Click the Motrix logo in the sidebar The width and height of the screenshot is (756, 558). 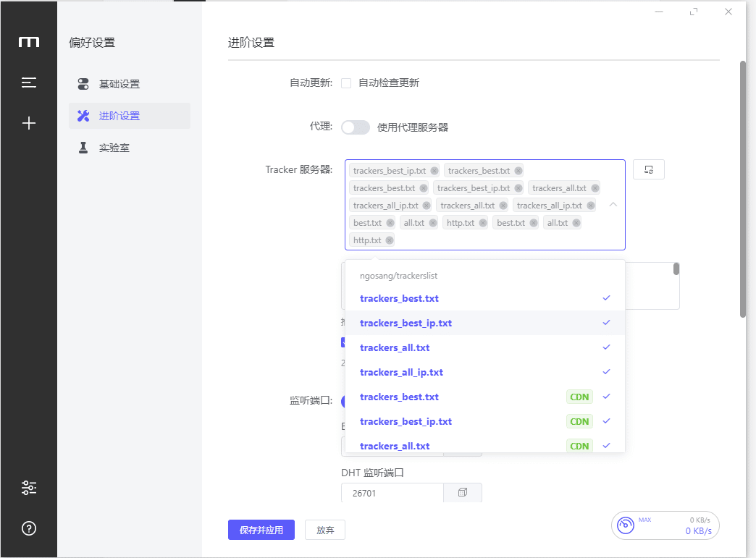coord(29,43)
